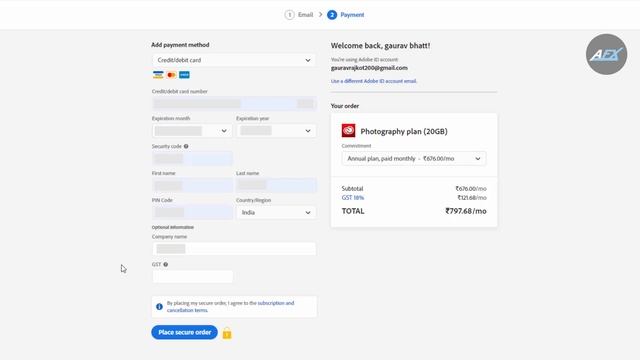Open the Country/Region India dropdown

point(276,213)
